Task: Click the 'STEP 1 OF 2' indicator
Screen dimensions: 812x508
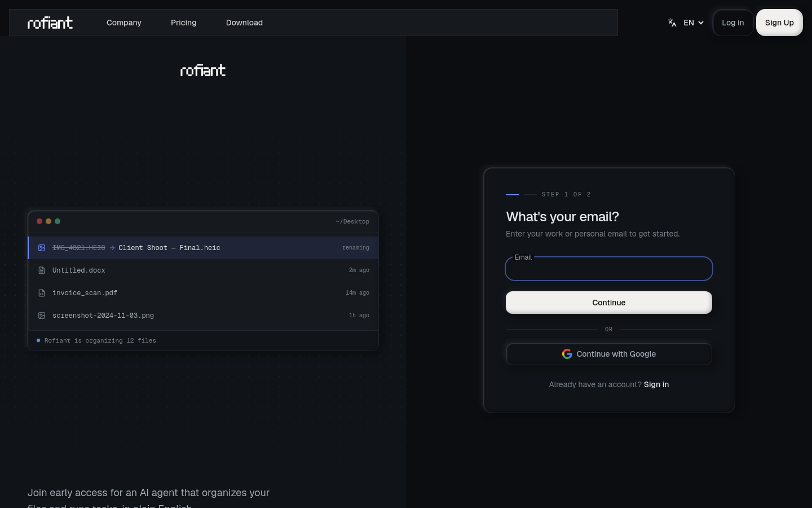Action: 566,194
